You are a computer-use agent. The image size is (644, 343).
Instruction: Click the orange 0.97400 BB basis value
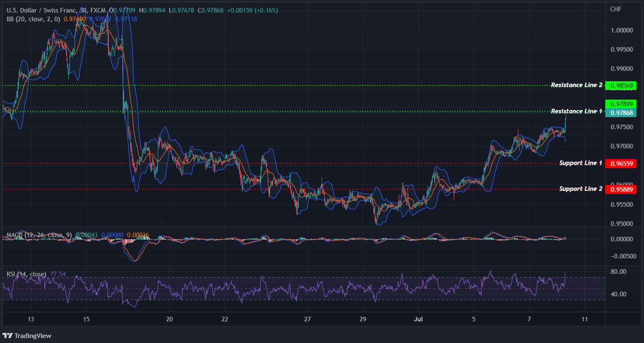pos(74,19)
